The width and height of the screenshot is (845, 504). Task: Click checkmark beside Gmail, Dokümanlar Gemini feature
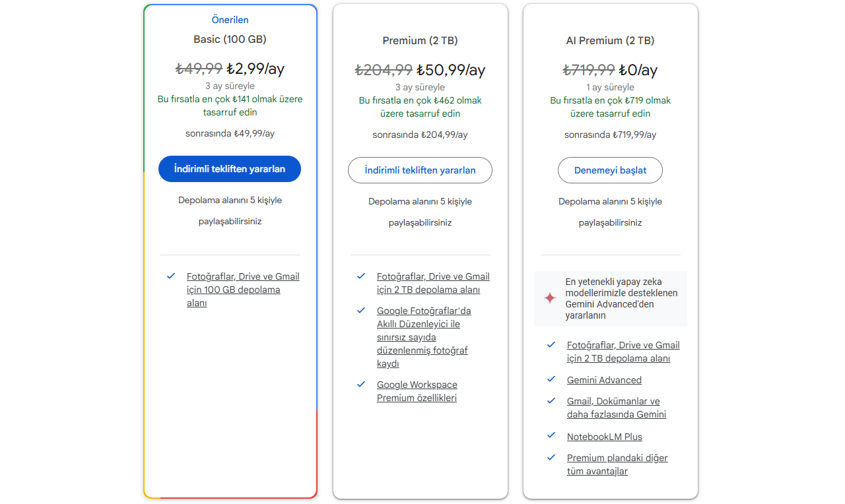(551, 400)
